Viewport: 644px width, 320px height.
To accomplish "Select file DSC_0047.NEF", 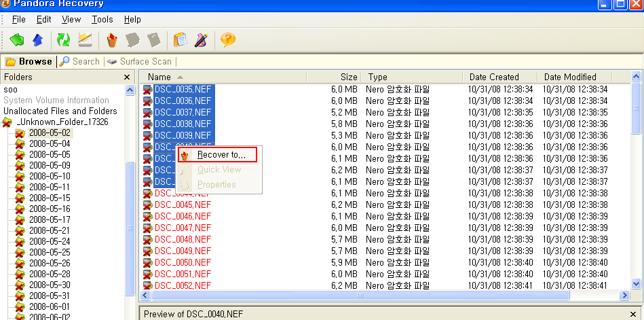I will click(183, 228).
